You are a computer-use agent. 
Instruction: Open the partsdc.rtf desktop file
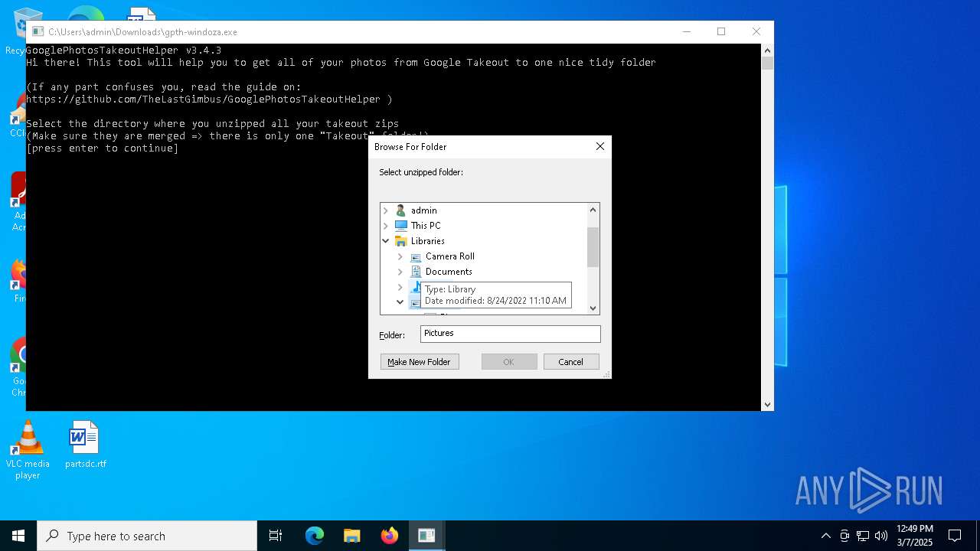(x=85, y=445)
